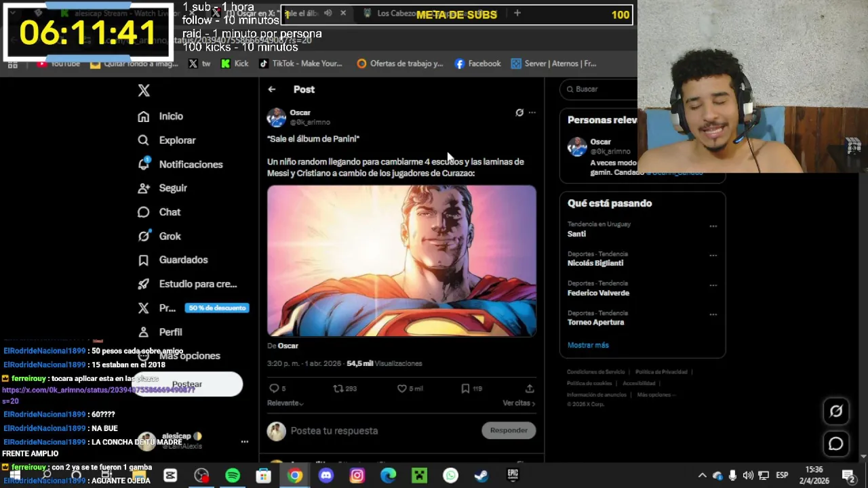Open Inicio home page
This screenshot has height=488, width=868.
(160, 117)
